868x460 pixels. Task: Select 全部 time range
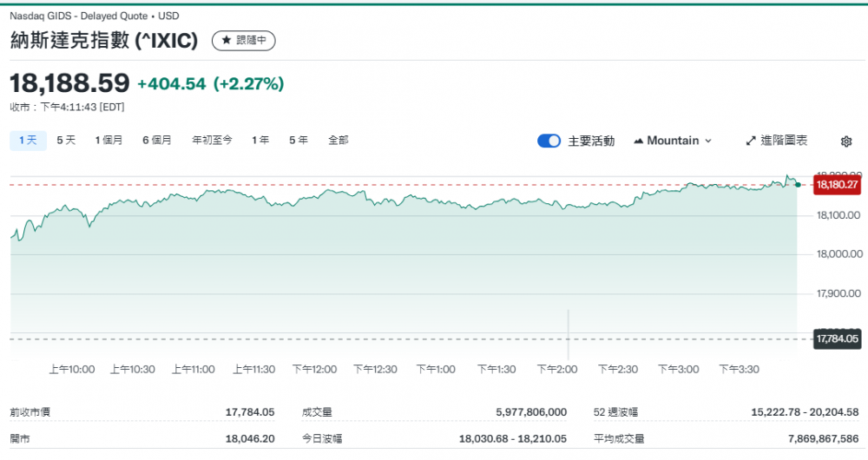339,140
